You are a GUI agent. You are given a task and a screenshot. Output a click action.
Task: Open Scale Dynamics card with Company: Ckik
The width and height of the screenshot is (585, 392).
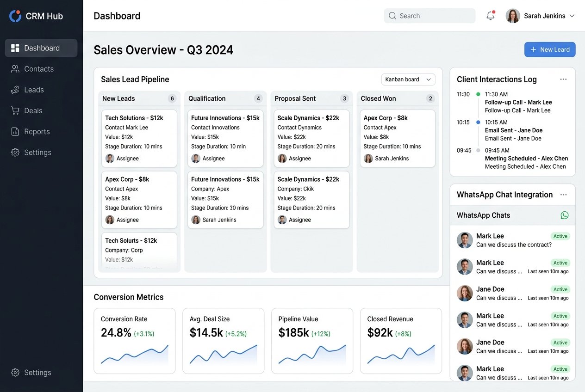click(x=311, y=200)
